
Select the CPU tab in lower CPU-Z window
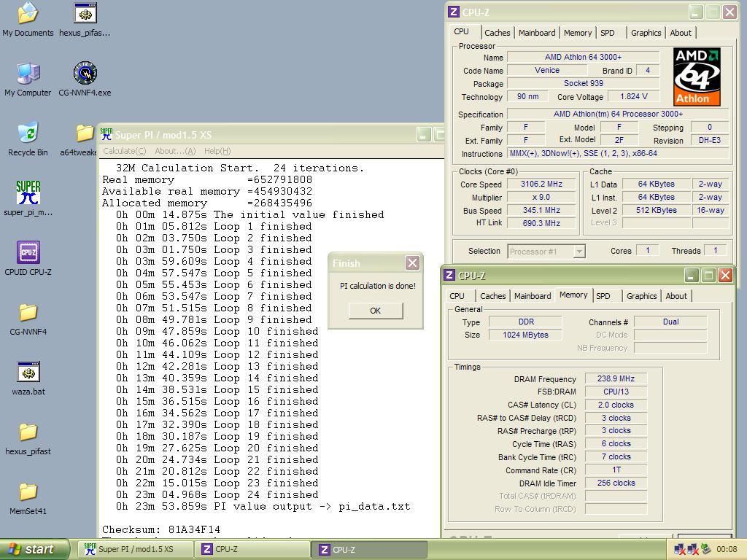click(457, 296)
